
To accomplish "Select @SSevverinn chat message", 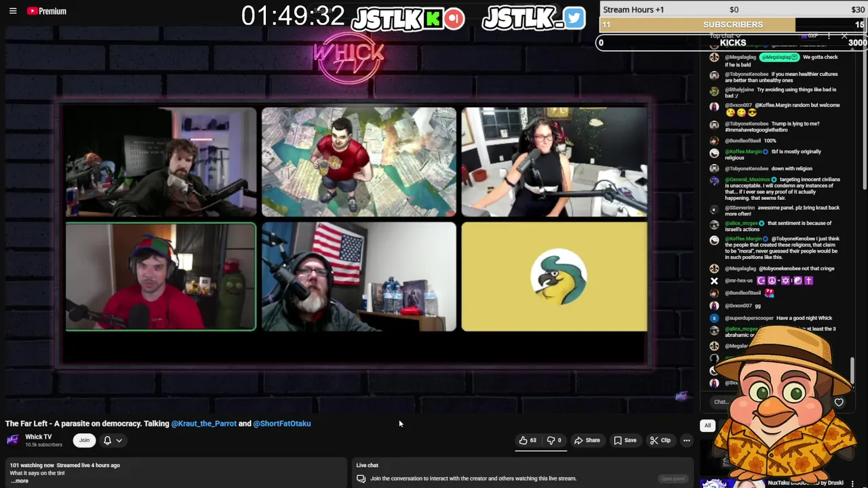I will pos(782,211).
